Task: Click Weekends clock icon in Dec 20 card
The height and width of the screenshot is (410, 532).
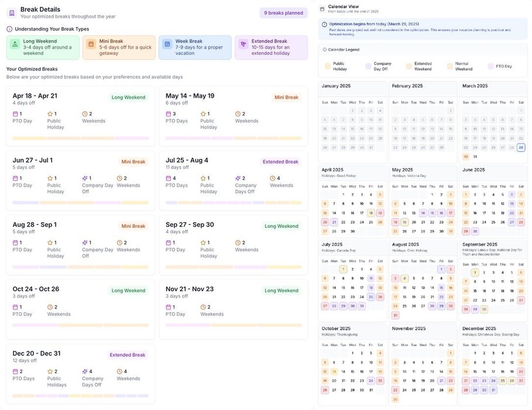Action: coord(119,371)
